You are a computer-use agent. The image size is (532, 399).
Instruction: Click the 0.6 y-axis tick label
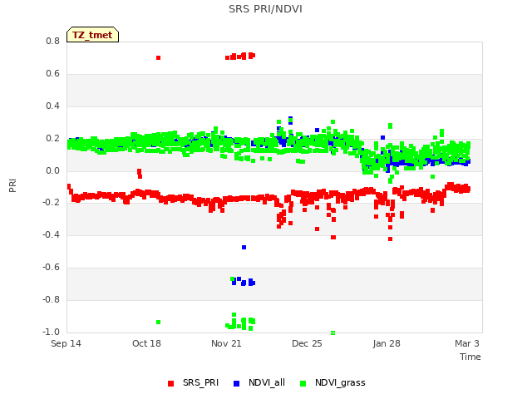pyautogui.click(x=52, y=74)
